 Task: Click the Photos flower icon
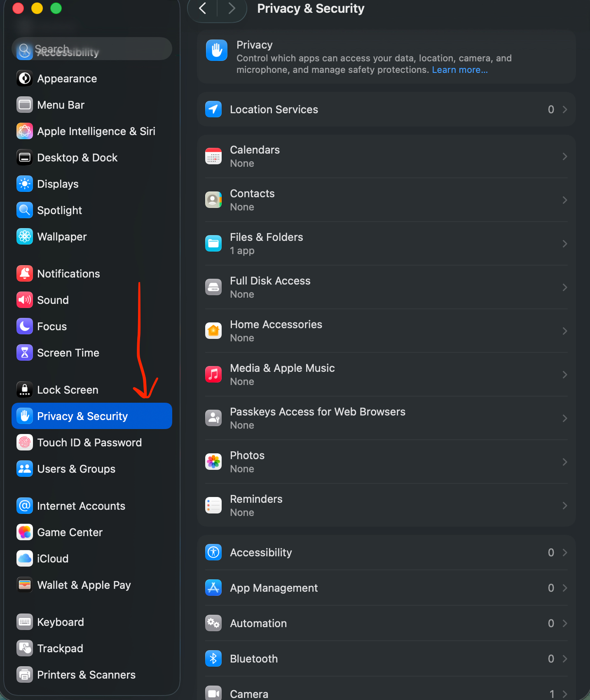click(213, 462)
